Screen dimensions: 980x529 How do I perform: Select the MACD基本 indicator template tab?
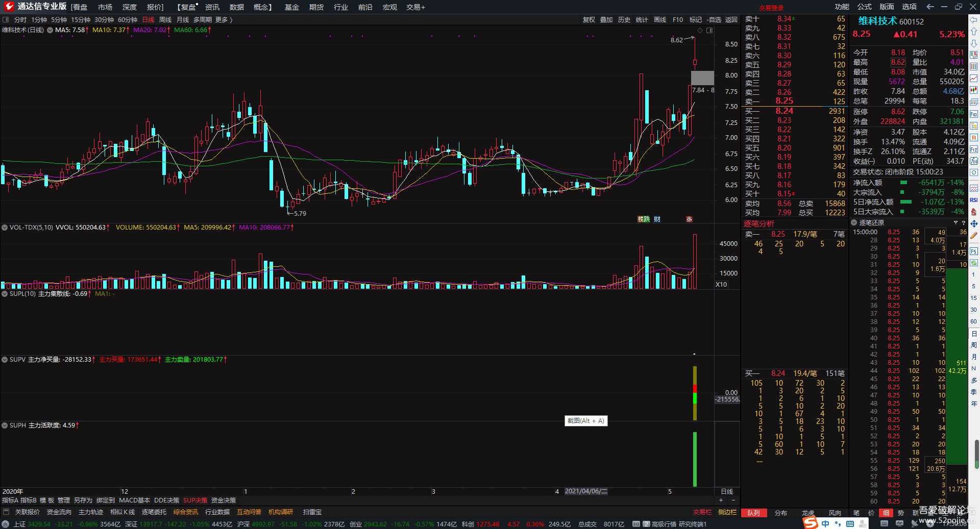click(x=135, y=500)
